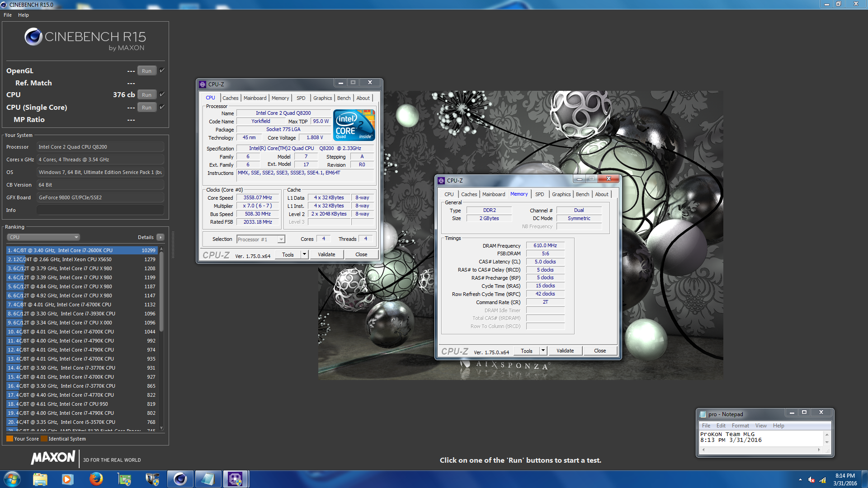Switch to Memory tab in left CPU-Z

click(280, 98)
